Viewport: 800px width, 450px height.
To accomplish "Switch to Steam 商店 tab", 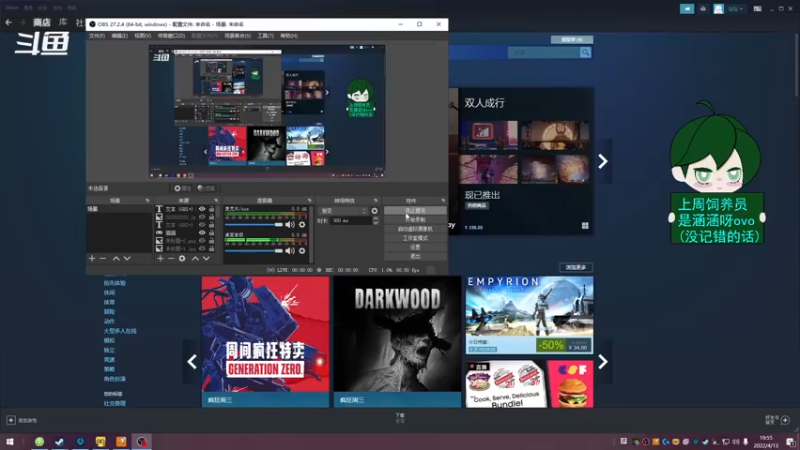I will (x=42, y=22).
